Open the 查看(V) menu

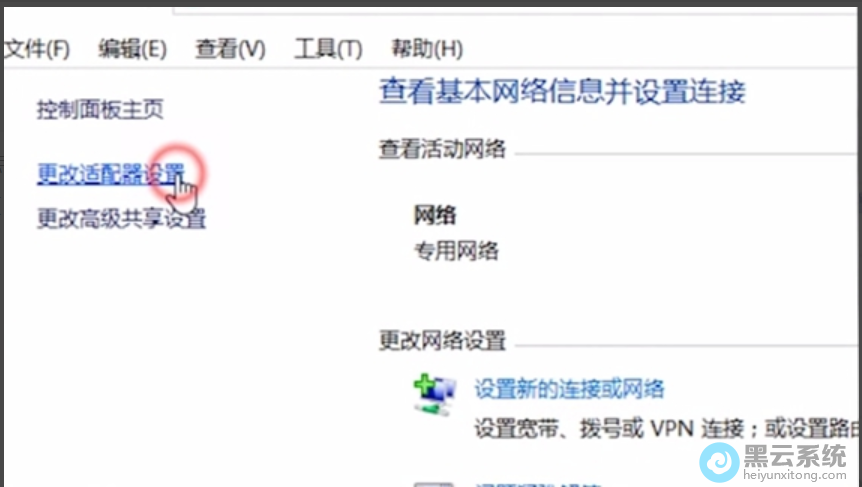[x=230, y=49]
